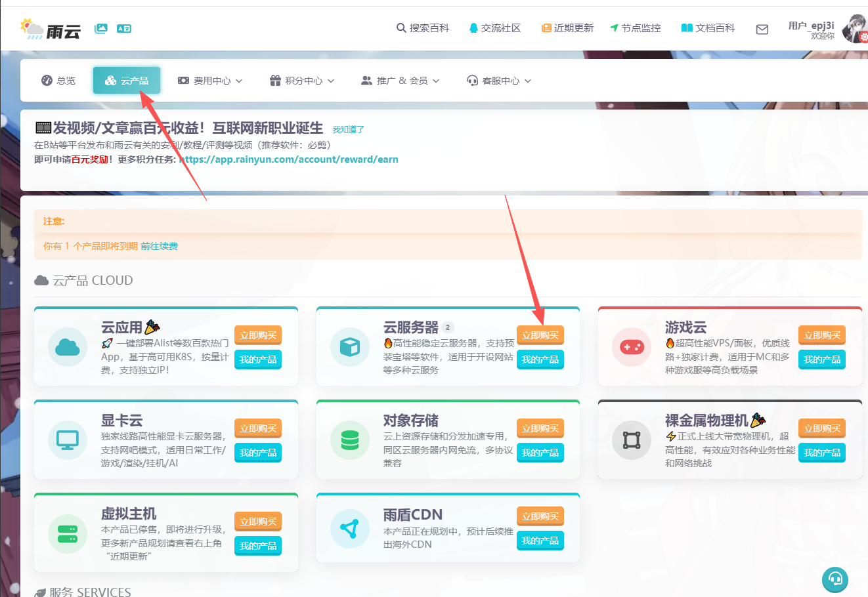Click the language translate icon in header
The width and height of the screenshot is (868, 597).
pos(123,28)
